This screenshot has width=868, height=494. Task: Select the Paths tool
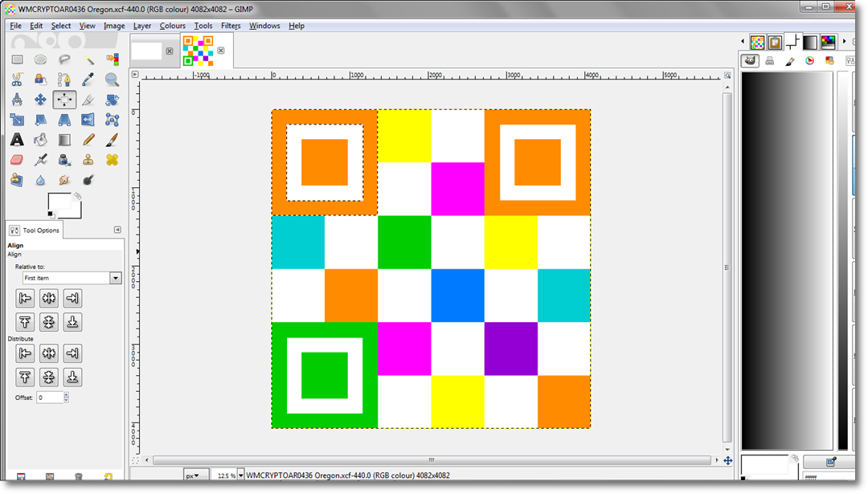coord(64,80)
